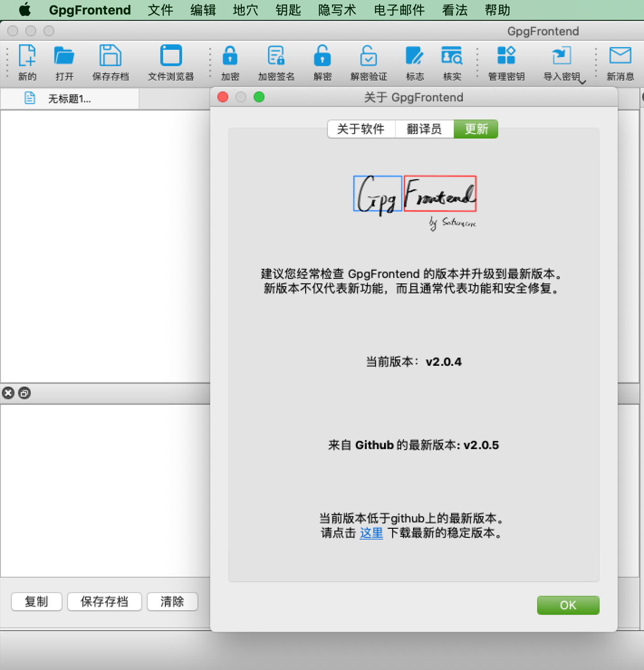Select the 无标题1 document tab
Viewport: 644px width, 670px height.
70,99
